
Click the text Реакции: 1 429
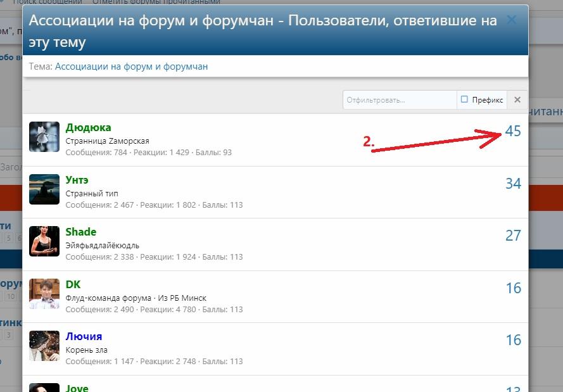coord(161,153)
